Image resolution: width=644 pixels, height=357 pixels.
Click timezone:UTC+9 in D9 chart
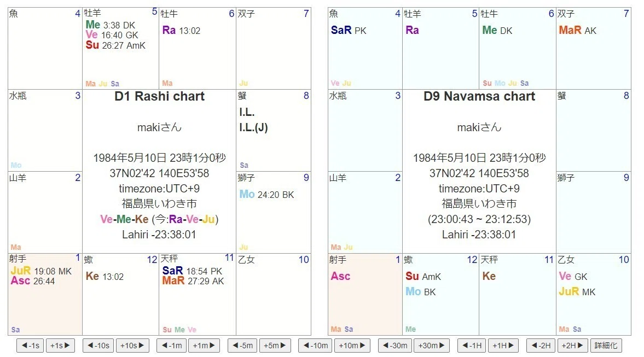pos(479,189)
